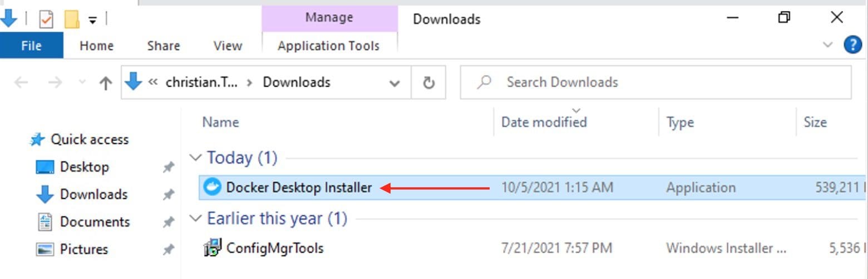The width and height of the screenshot is (868, 279).
Task: Switch to the View ribbon tab
Action: coord(228,46)
